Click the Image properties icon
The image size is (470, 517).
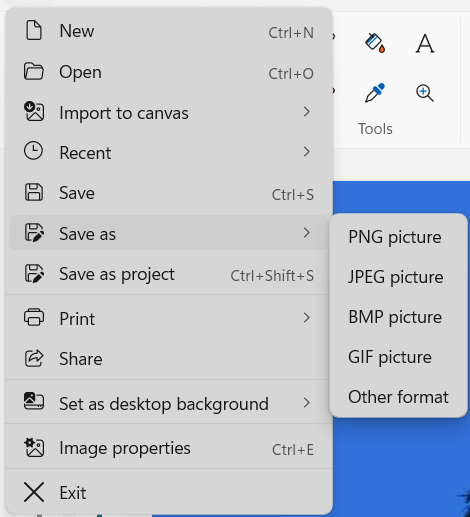pyautogui.click(x=34, y=447)
